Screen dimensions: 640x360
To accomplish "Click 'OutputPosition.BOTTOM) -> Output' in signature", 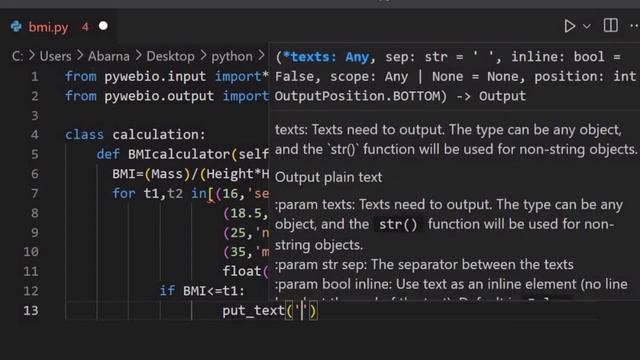I will coord(400,96).
